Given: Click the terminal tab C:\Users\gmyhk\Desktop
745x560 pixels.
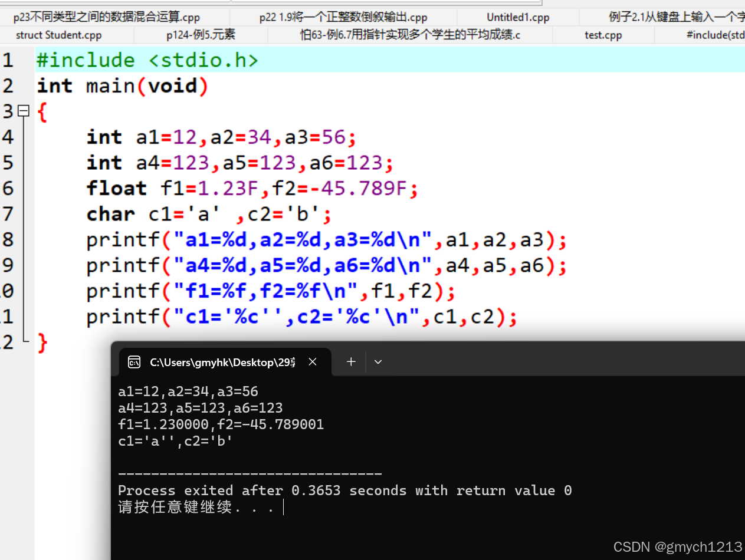Looking at the screenshot, I should [x=225, y=362].
